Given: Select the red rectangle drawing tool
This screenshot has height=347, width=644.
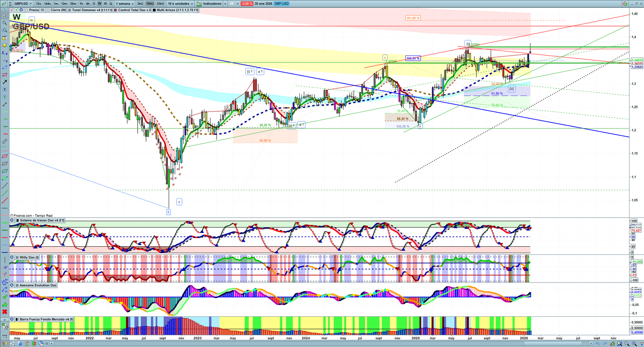Looking at the screenshot, I should [x=5, y=75].
